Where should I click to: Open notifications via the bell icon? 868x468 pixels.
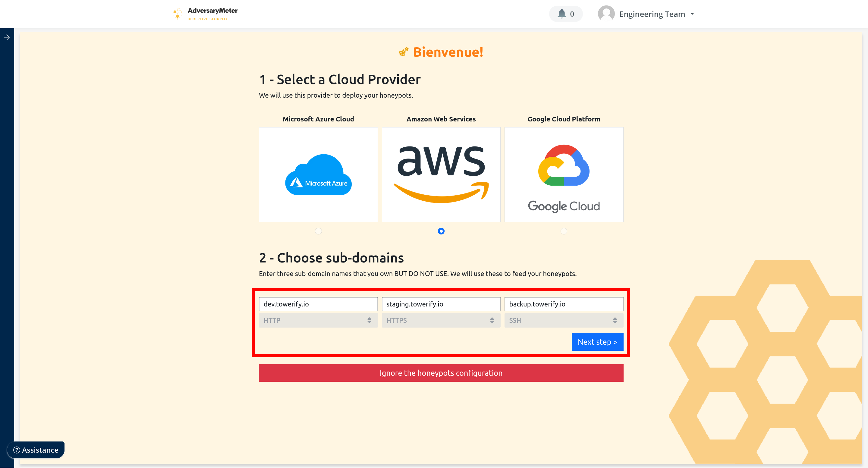561,14
